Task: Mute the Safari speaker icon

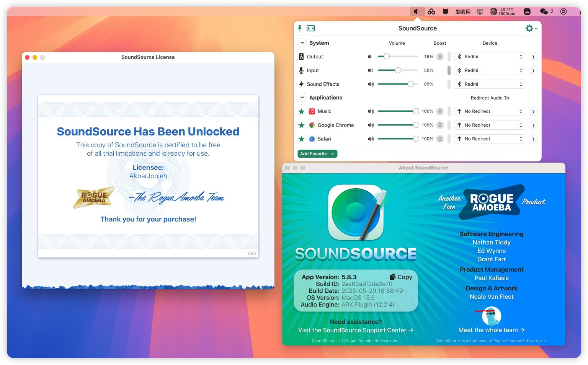Action: pyautogui.click(x=371, y=139)
